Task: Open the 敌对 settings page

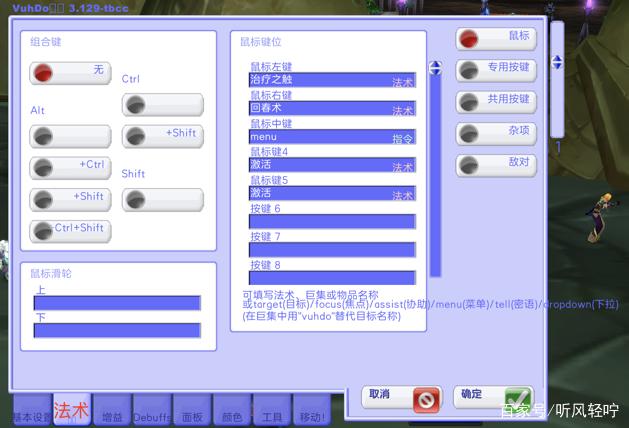Action: pyautogui.click(x=496, y=165)
